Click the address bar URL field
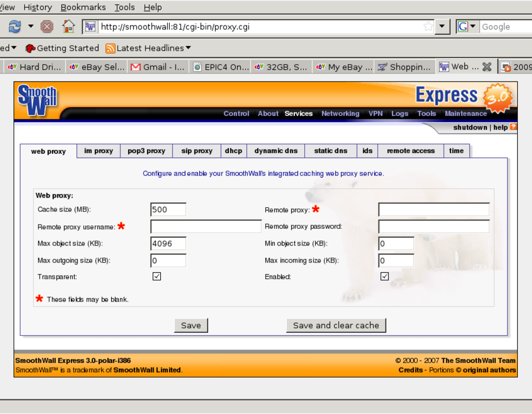Image resolution: width=532 pixels, height=414 pixels. (259, 27)
